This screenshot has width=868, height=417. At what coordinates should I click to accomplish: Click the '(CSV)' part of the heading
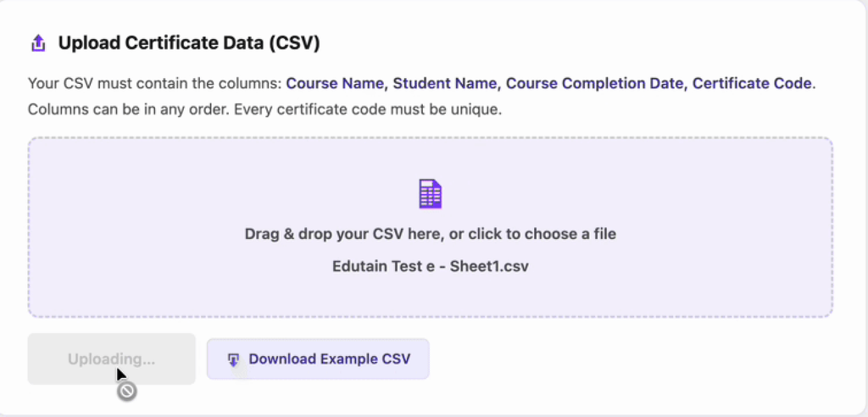295,43
